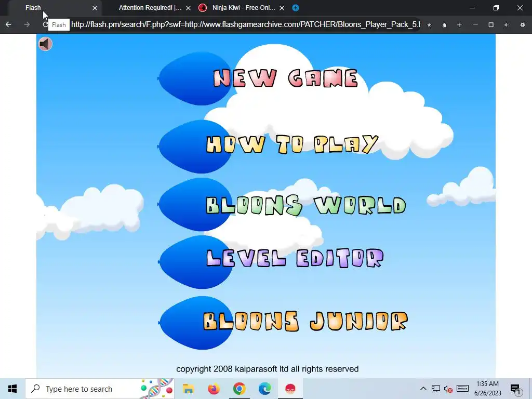Screen dimensions: 532x399
Task: Launch the Level Editor
Action: pos(295,258)
